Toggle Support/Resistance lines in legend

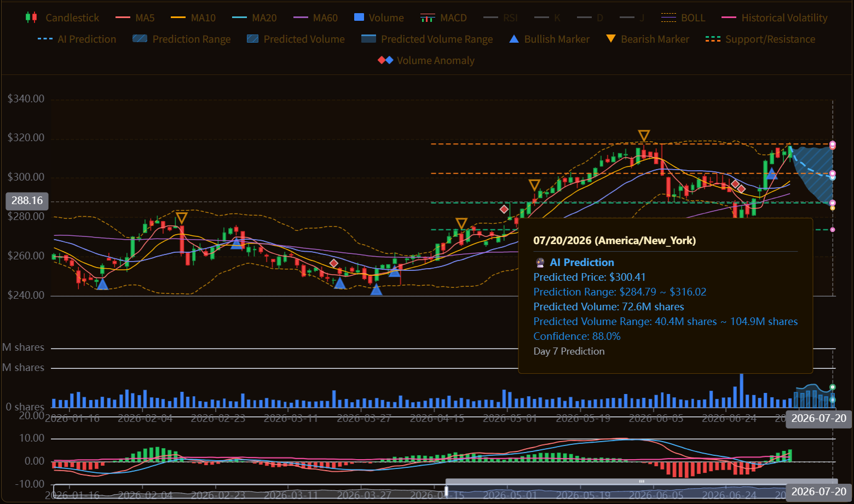760,39
